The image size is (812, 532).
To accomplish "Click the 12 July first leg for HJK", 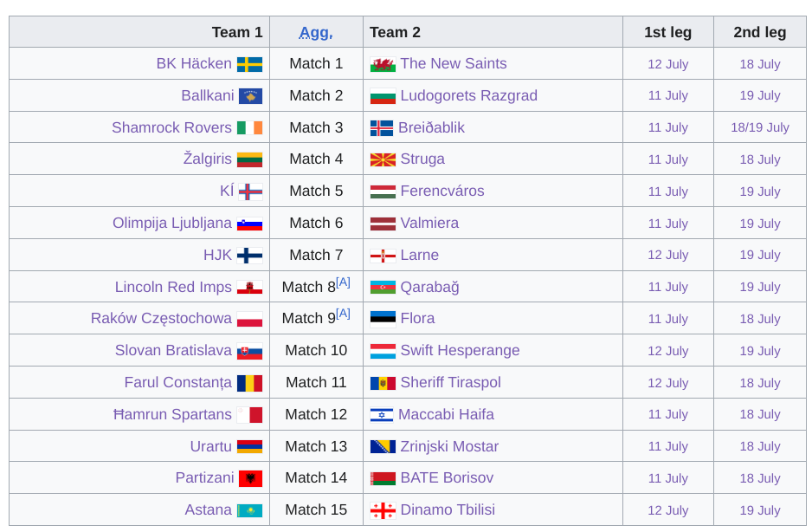I will coord(668,255).
